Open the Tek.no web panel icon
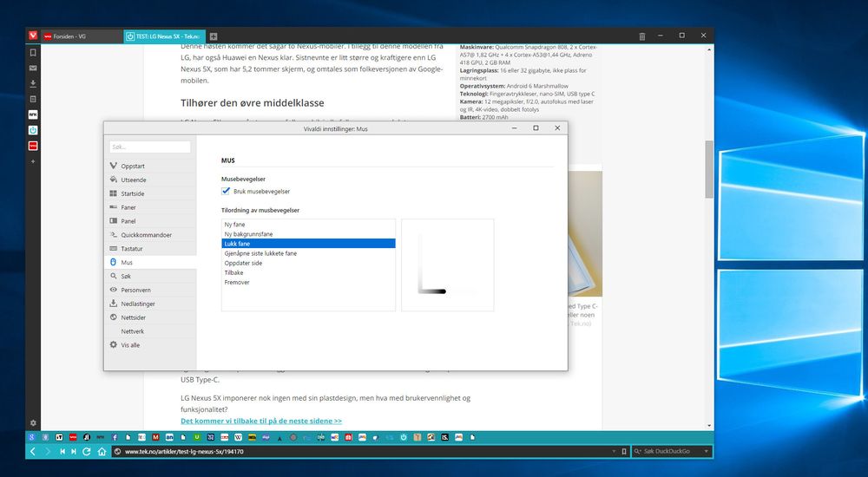The height and width of the screenshot is (477, 868). 33,130
